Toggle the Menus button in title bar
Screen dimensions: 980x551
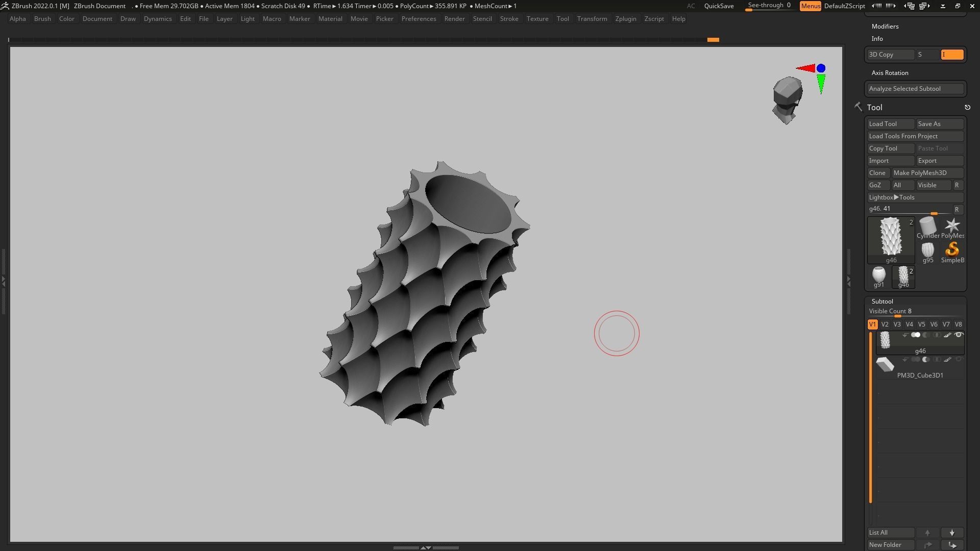810,6
